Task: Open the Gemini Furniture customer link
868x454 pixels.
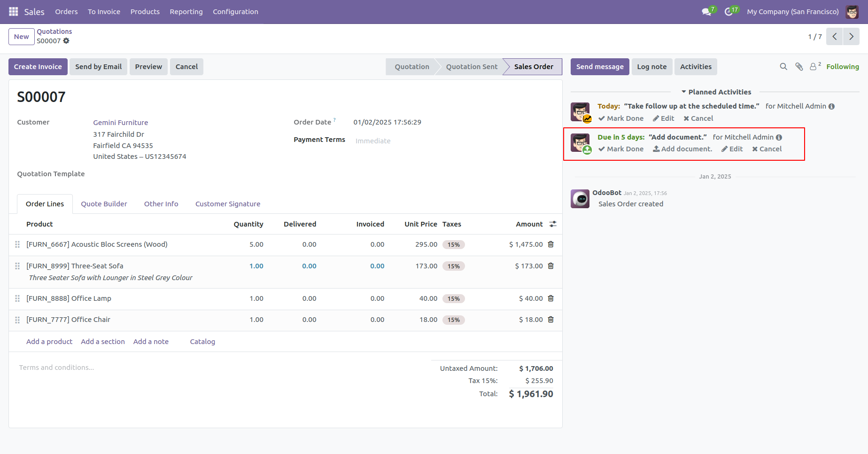Action: (121, 123)
